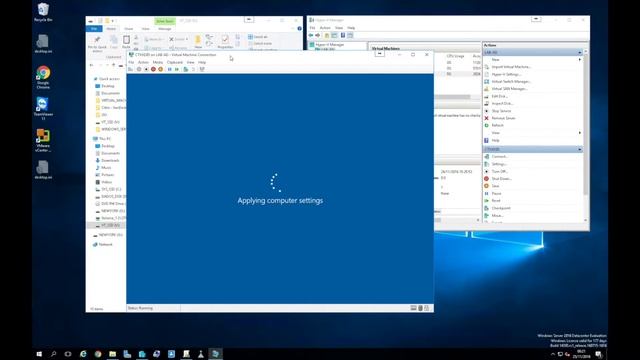Screen dimensions: 640x360
Task: Click File tab in File Explorer ribbon
Action: pyautogui.click(x=94, y=29)
